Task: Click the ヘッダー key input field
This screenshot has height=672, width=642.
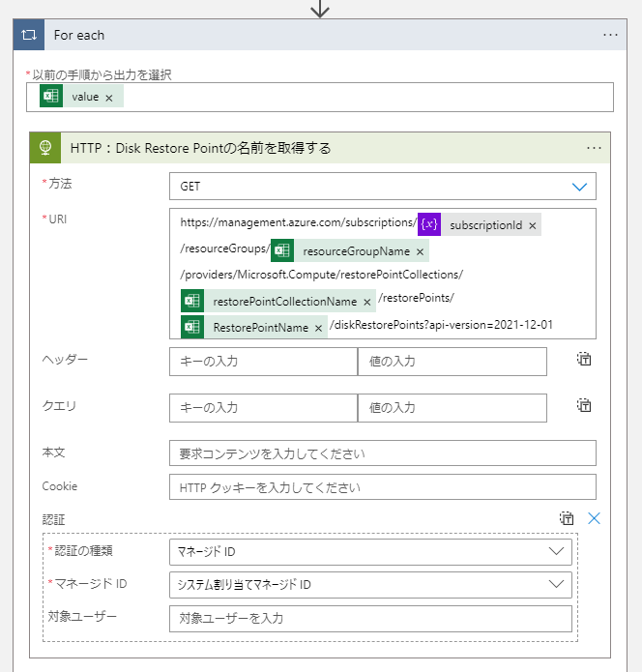Action: 263,362
